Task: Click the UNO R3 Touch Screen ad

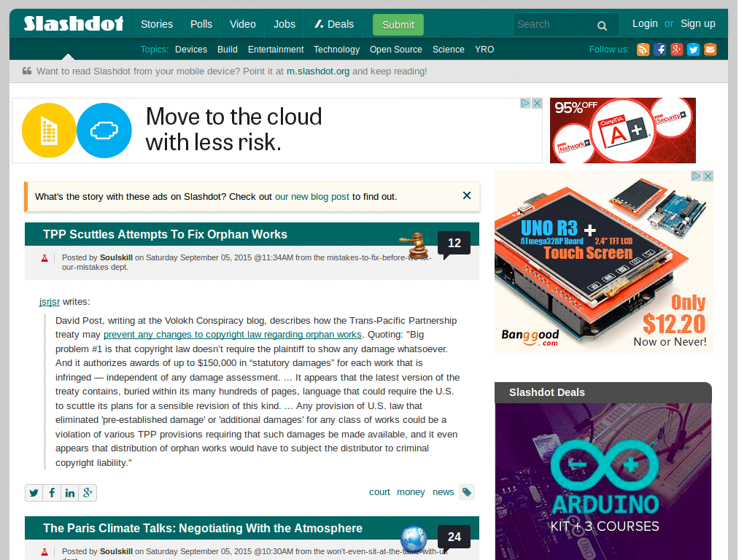Action: 603,262
